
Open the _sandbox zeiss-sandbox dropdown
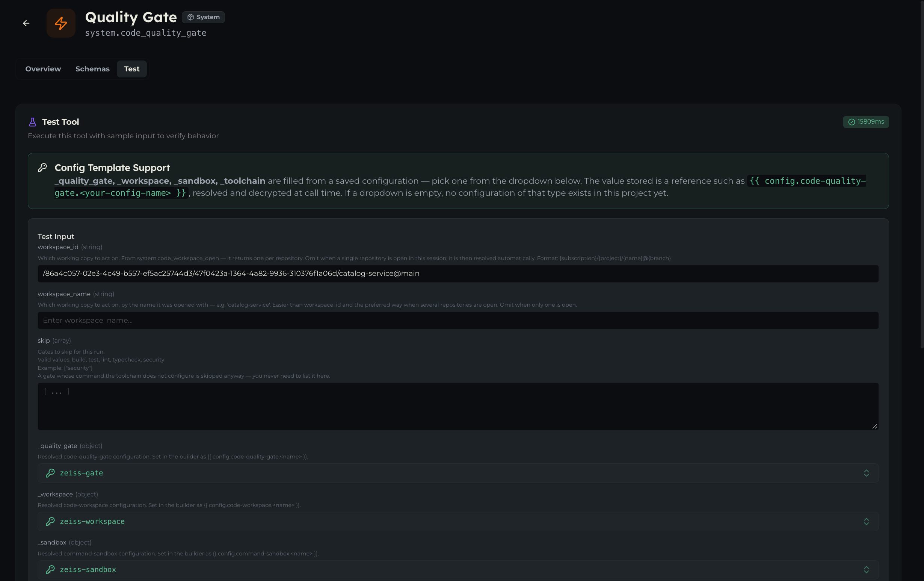click(x=458, y=569)
